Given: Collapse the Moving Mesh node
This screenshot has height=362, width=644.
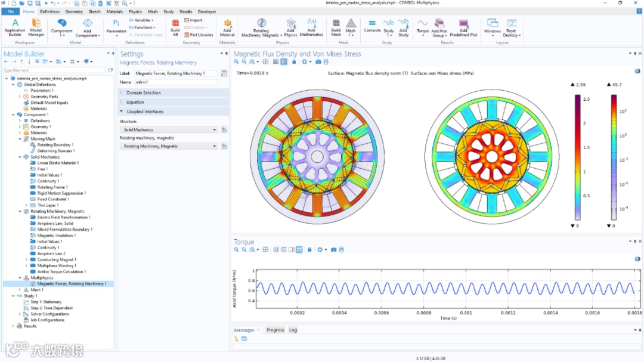Looking at the screenshot, I should tap(20, 139).
